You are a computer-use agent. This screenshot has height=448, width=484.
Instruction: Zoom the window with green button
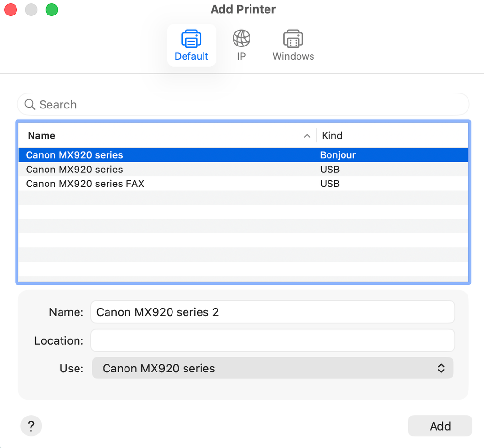point(51,10)
